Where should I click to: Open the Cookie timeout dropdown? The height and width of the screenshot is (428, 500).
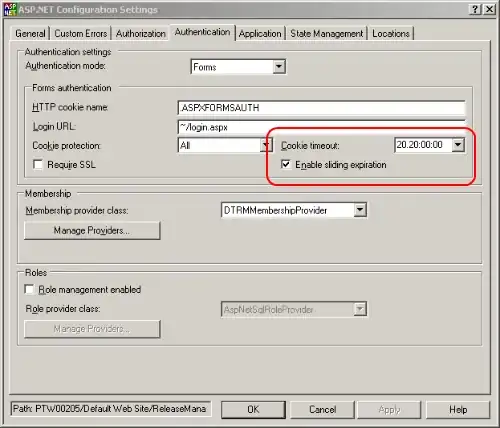(x=458, y=145)
